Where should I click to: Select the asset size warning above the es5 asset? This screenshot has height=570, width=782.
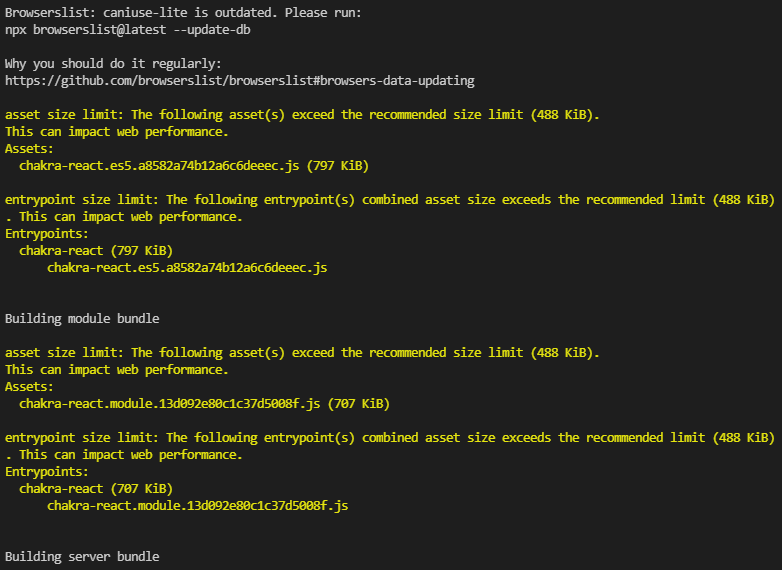(x=302, y=114)
